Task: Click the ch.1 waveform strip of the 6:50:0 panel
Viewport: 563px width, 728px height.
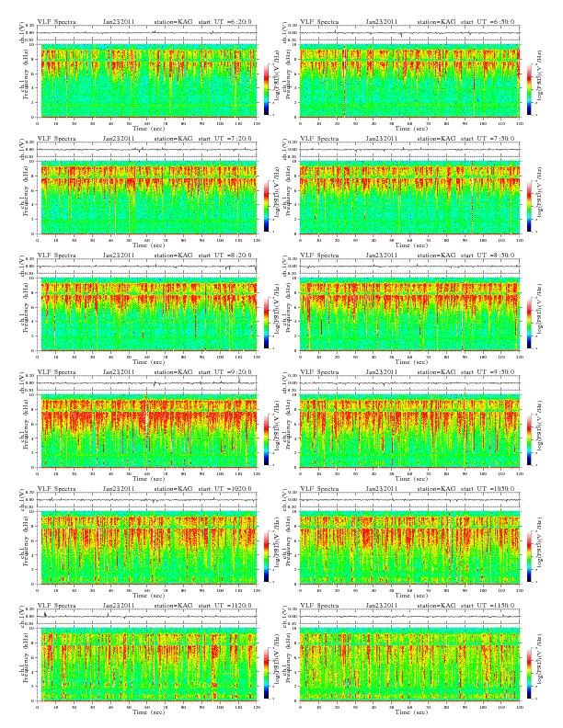Action: pyautogui.click(x=409, y=33)
